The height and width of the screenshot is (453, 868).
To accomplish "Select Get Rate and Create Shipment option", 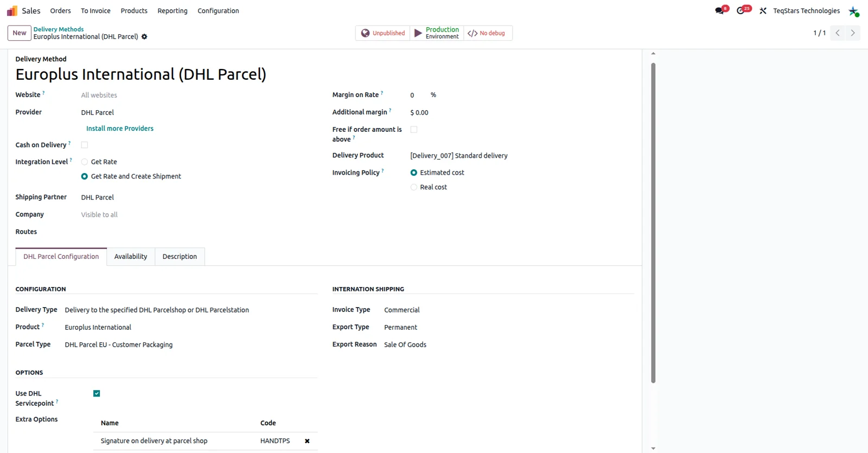I will [x=85, y=176].
